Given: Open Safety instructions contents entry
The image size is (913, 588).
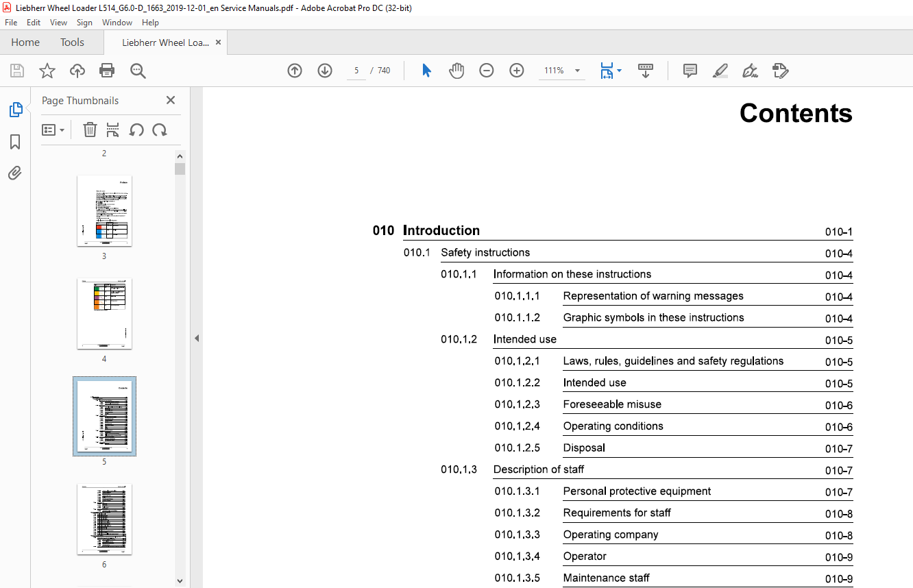Looking at the screenshot, I should pos(485,252).
